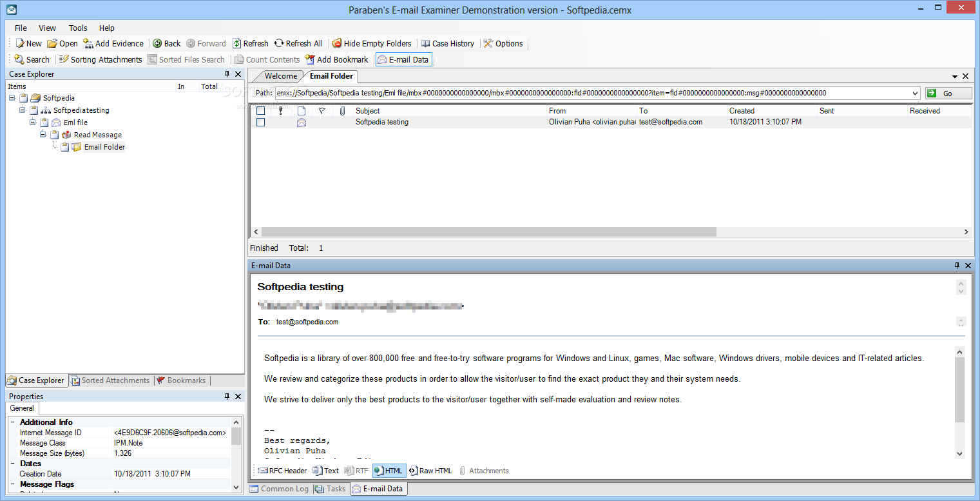Collapse the Message Flags property group

12,484
